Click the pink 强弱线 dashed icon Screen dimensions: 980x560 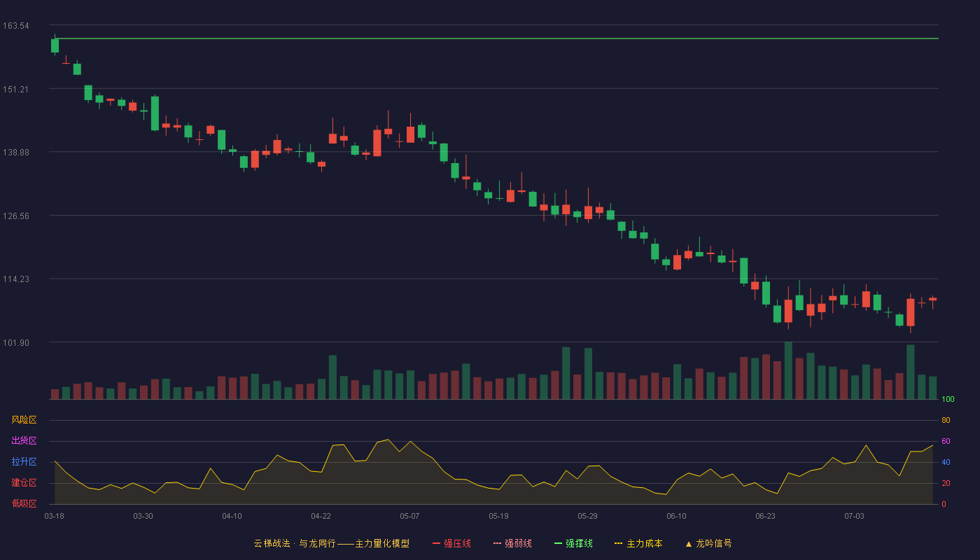pyautogui.click(x=497, y=543)
